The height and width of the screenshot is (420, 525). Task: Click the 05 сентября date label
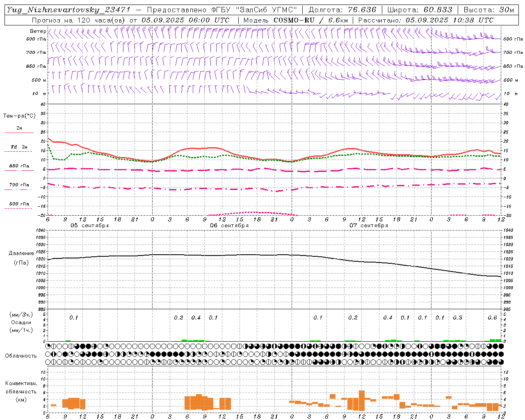[89, 226]
